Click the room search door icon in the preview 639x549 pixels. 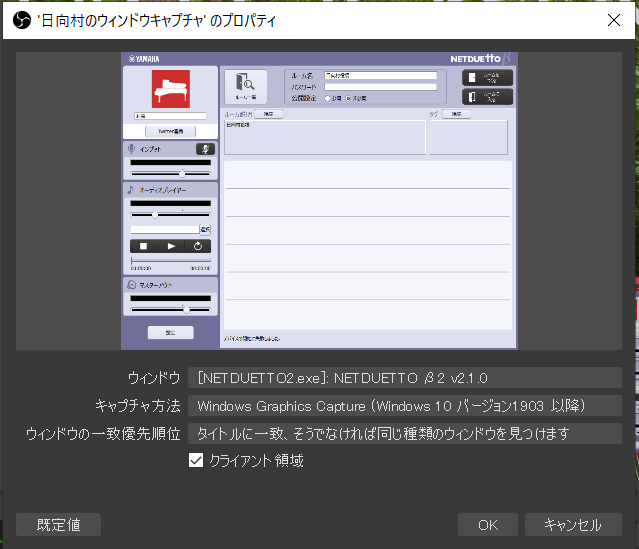pos(246,86)
